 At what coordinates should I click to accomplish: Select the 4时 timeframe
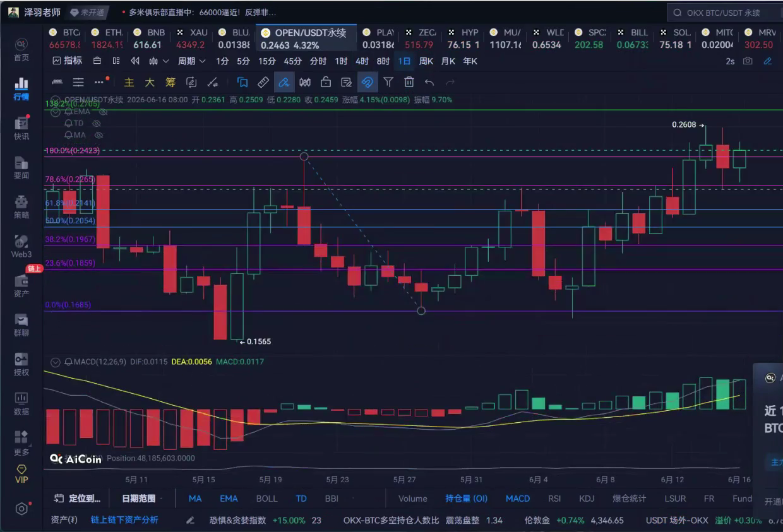click(362, 61)
